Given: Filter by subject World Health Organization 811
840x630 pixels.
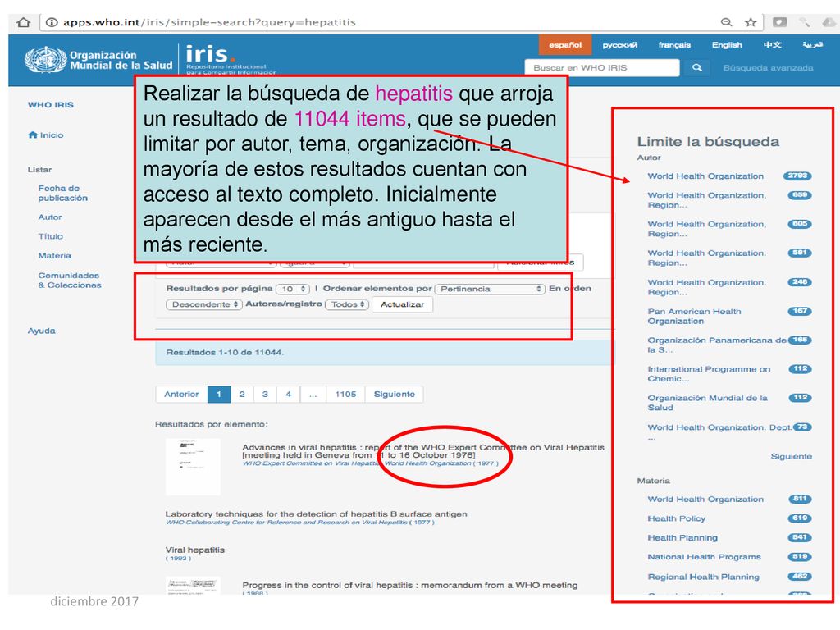Looking at the screenshot, I should pyautogui.click(x=705, y=500).
